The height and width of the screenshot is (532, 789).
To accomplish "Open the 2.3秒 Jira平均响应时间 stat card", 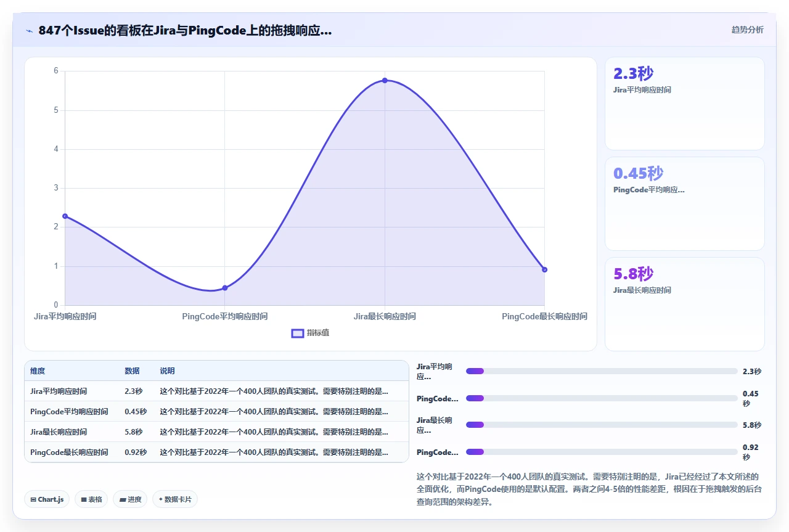I will (x=685, y=104).
